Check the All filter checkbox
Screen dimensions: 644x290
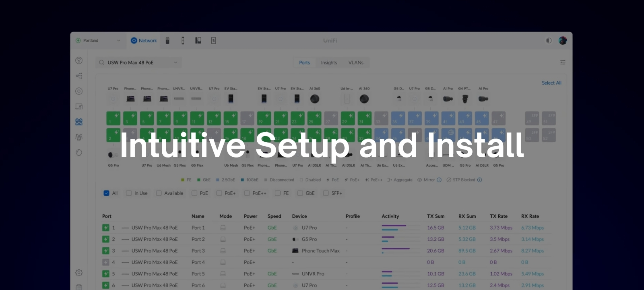tap(106, 193)
